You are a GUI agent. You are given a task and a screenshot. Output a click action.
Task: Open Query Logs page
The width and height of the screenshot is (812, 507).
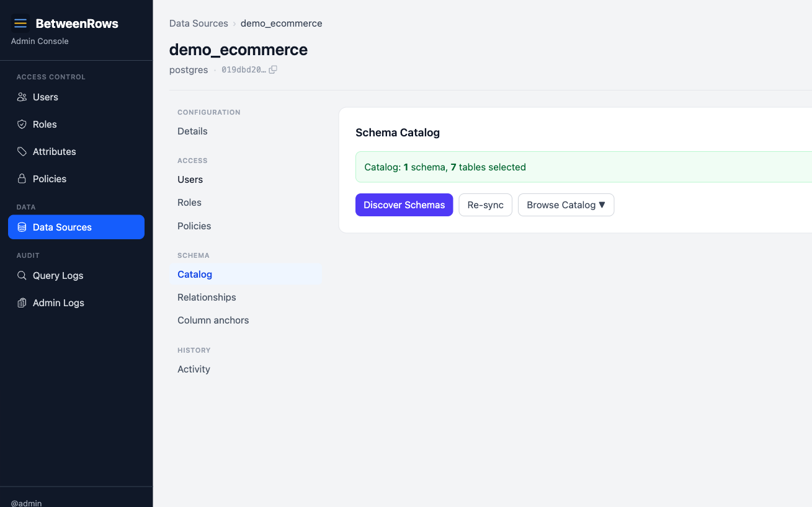(76, 276)
